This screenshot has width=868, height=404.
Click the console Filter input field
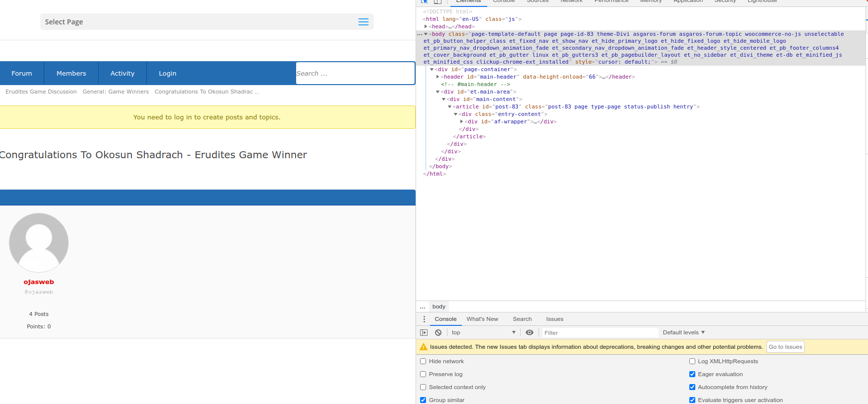pos(599,333)
